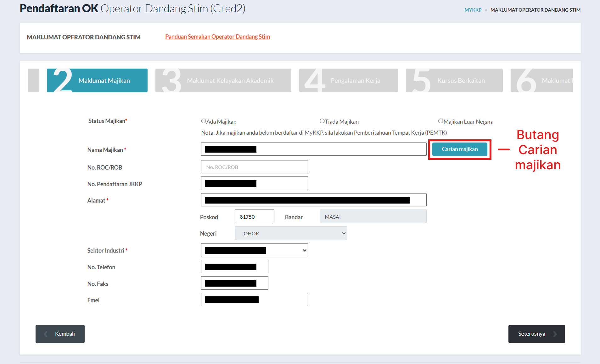Expand the Sektor Industri dropdown

point(254,250)
